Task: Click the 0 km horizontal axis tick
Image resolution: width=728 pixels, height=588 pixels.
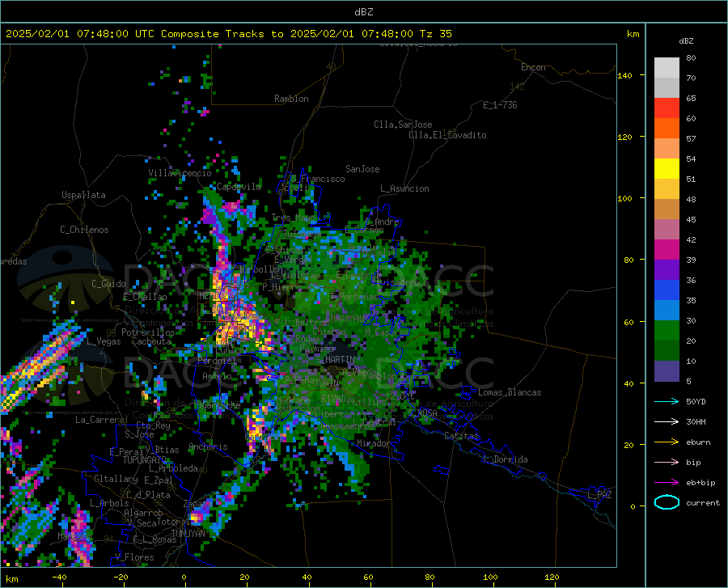Action: tap(184, 577)
